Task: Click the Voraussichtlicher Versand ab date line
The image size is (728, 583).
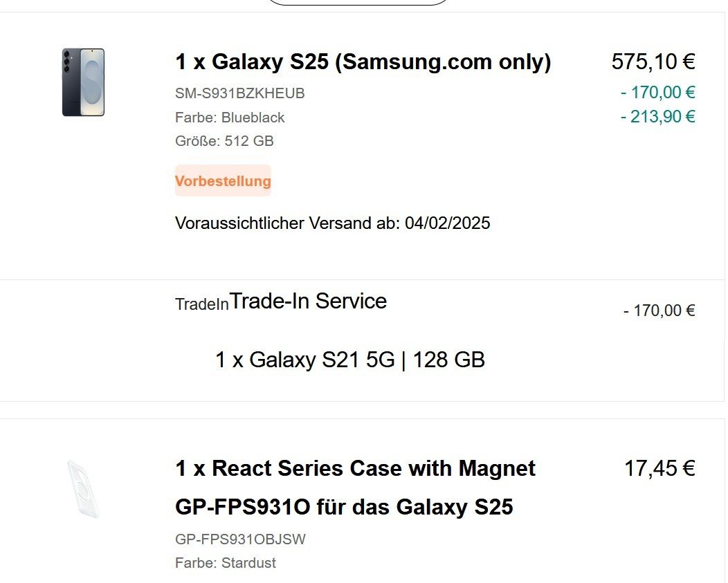Action: [x=332, y=223]
